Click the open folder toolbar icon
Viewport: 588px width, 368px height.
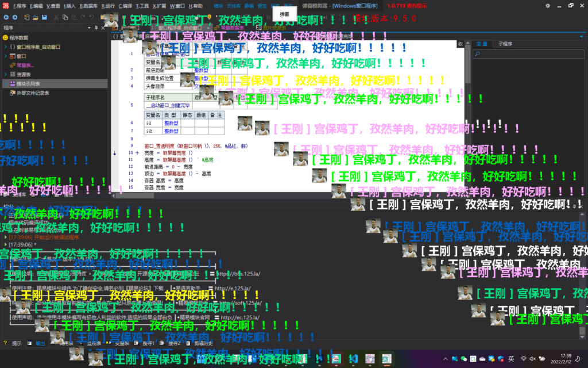[34, 17]
